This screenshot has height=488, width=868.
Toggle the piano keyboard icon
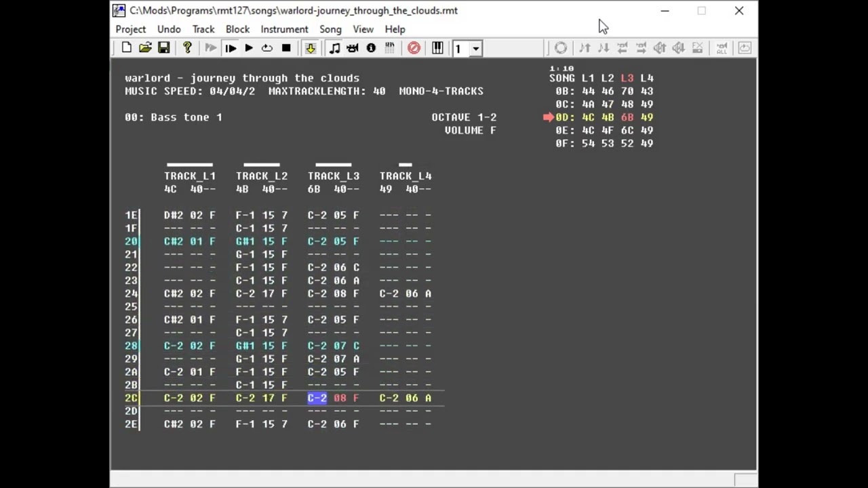437,48
